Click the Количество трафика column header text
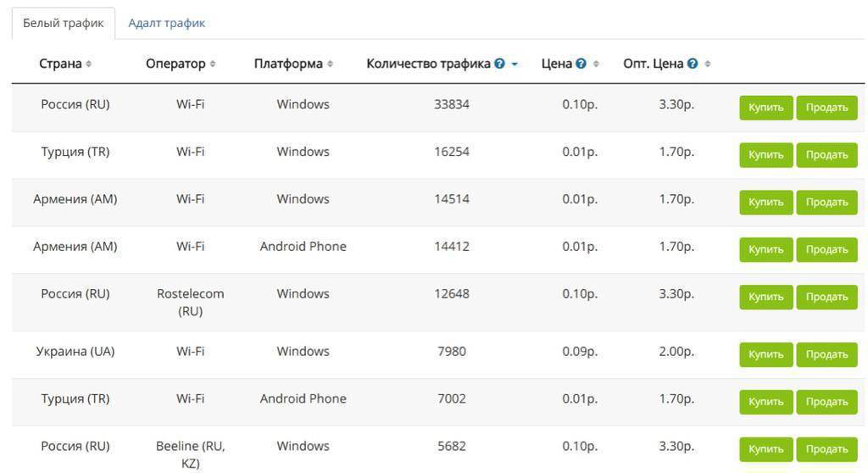868x473 pixels. tap(428, 64)
